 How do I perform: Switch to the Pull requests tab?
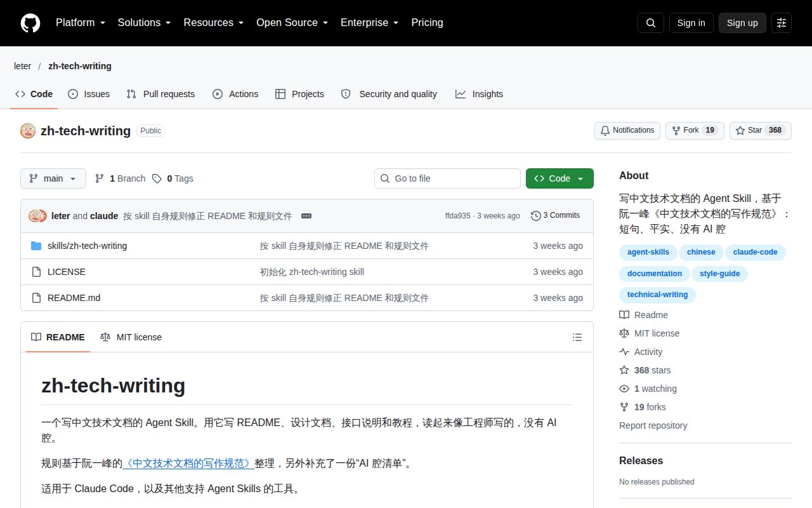[160, 94]
